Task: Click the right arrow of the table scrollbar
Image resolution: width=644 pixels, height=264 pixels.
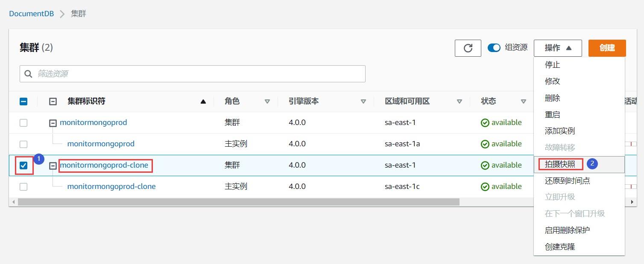Action: point(632,202)
